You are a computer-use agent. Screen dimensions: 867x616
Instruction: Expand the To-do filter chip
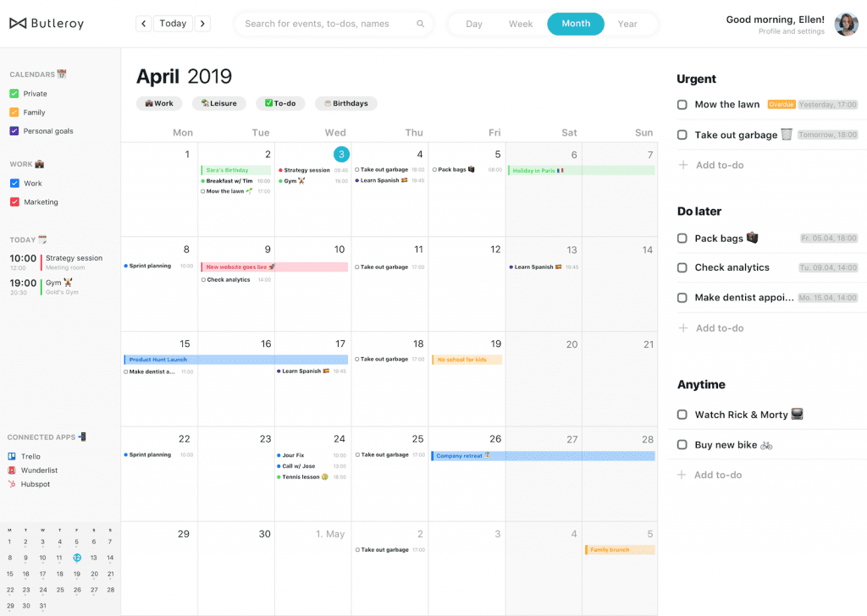coord(279,103)
